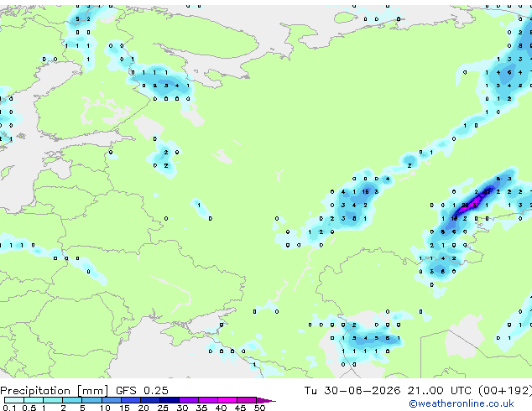Viewport: 532px width, 411px height.
Task: Click the 'Precipitation [mm]' title text
Action: click(55, 391)
